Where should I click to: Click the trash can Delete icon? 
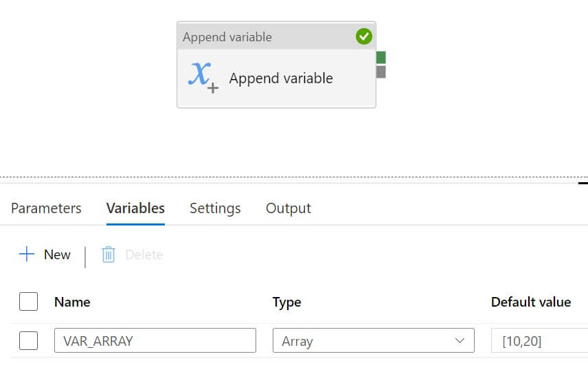click(x=109, y=255)
